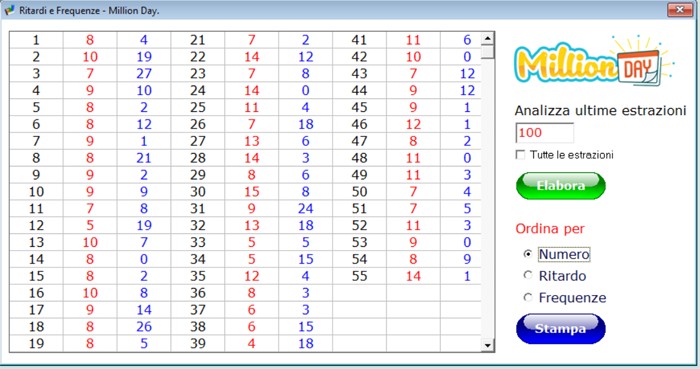Select number cell 28 in the table

pos(198,158)
